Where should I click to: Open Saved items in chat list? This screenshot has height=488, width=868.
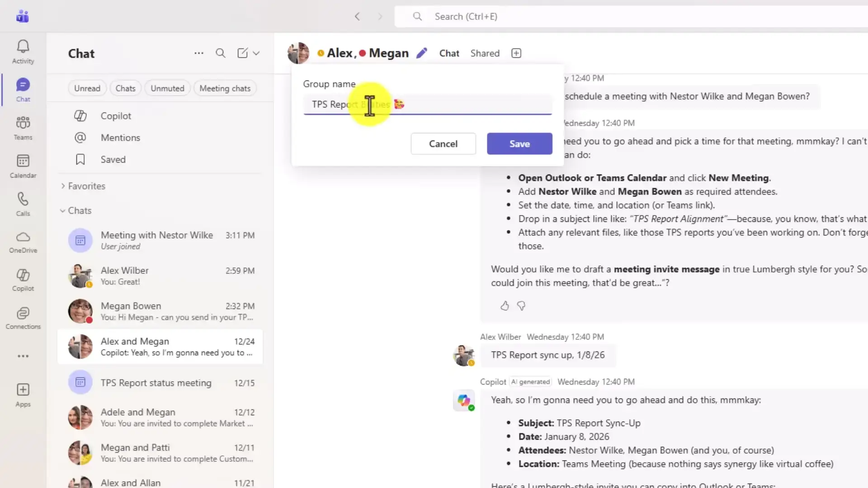pos(160,160)
